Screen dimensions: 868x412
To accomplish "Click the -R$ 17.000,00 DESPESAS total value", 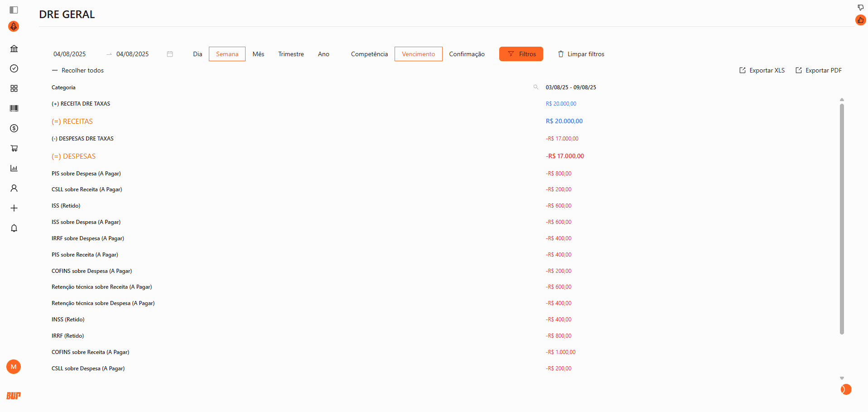I will 565,156.
